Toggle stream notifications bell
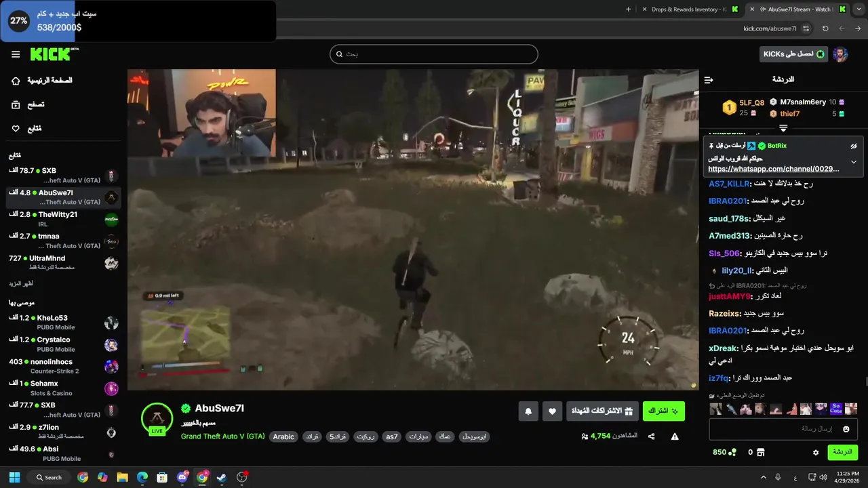868x488 pixels. [x=528, y=411]
